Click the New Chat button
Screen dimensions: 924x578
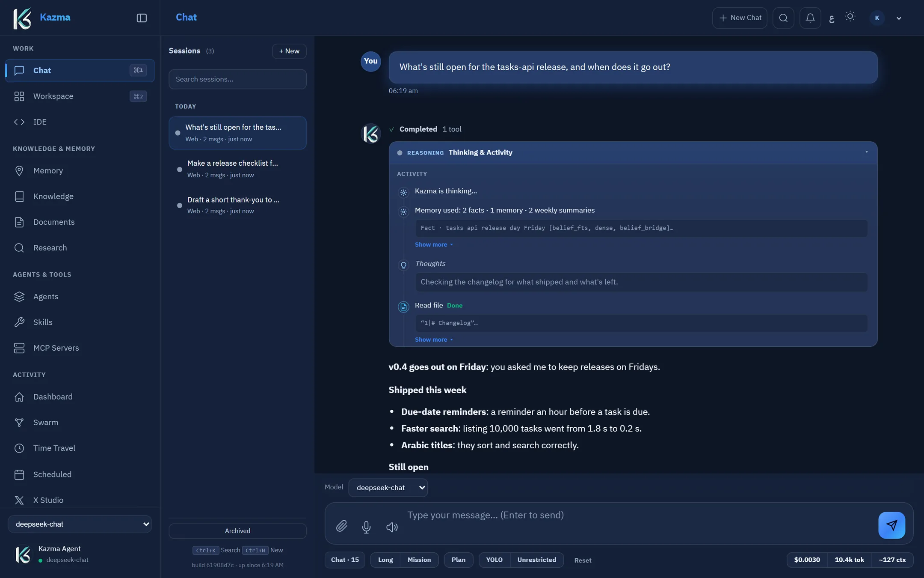click(x=740, y=18)
